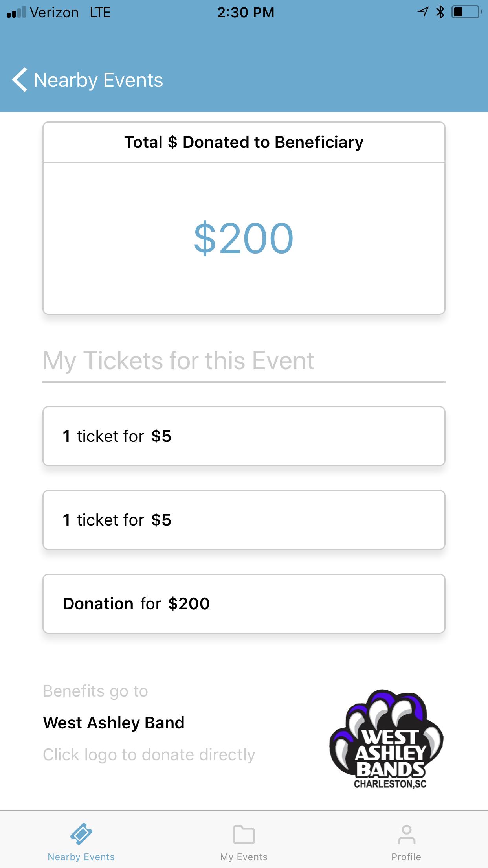Viewport: 488px width, 868px height.
Task: Tap the West Ashley Bands paw logo
Action: [387, 739]
